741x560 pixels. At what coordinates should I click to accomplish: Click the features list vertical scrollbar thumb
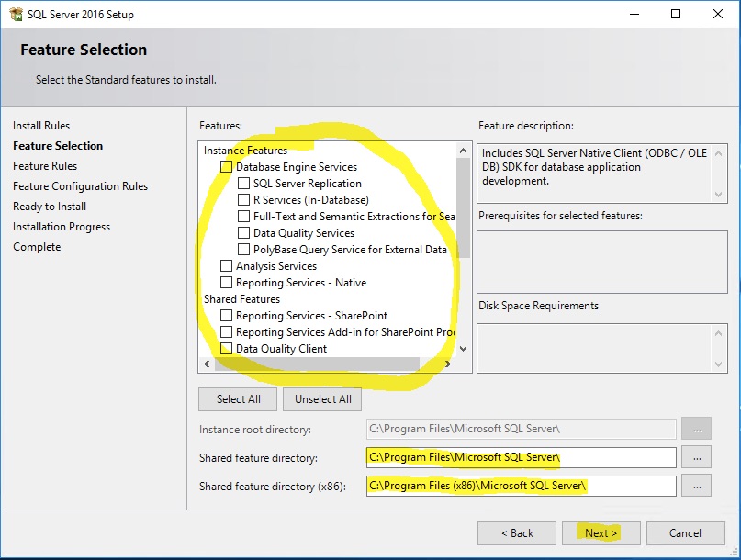click(x=463, y=207)
